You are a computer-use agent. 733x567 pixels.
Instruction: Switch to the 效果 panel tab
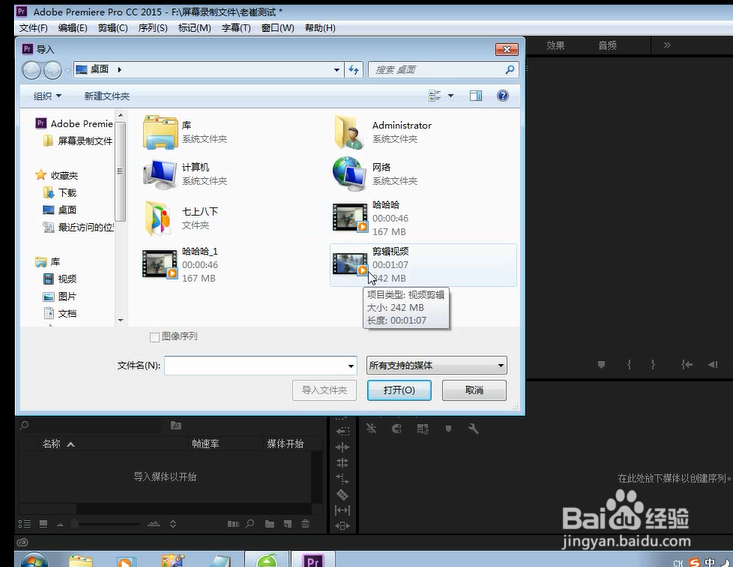pos(555,45)
